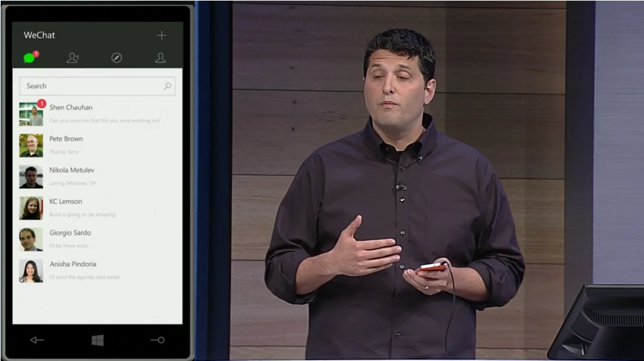The image size is (644, 361).
Task: Open the Discover compass tab
Action: coord(116,58)
